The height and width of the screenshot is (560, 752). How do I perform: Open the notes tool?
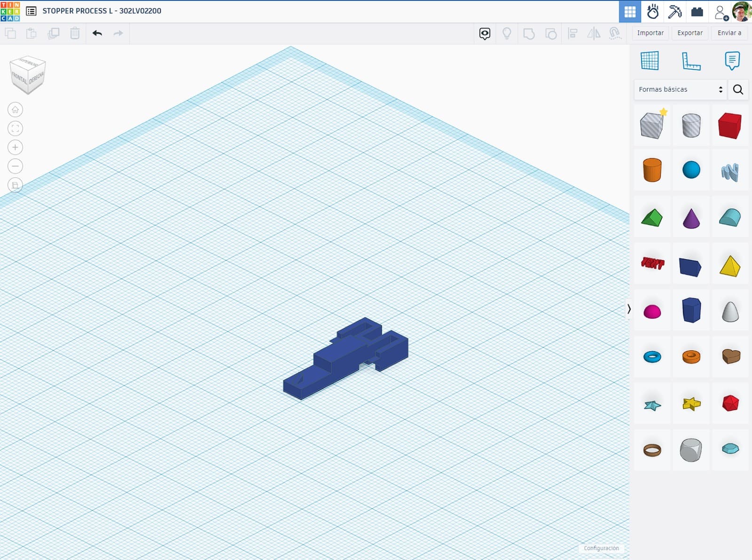tap(732, 61)
